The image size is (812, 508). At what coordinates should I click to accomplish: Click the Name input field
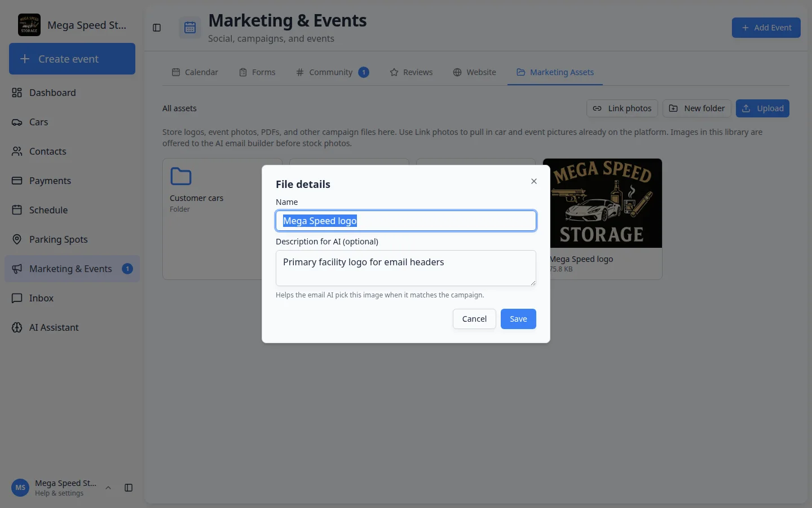click(x=406, y=221)
